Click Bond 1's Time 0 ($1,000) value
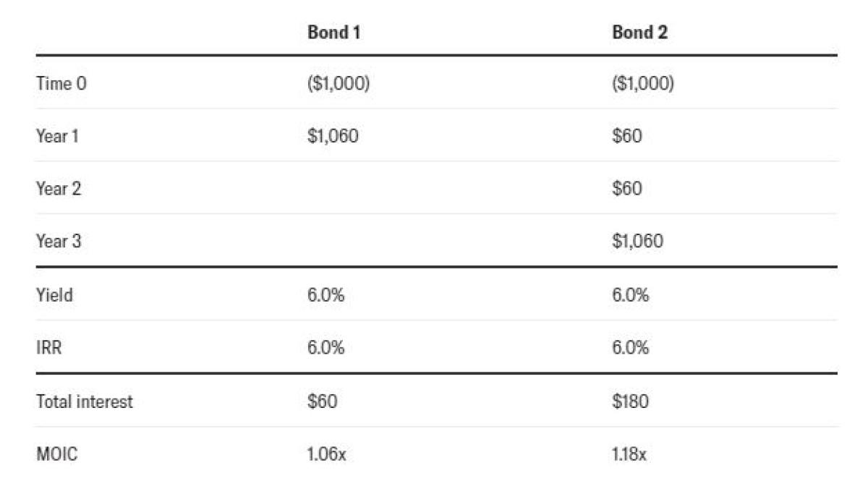Viewport: 868px width, 502px height. click(x=339, y=84)
